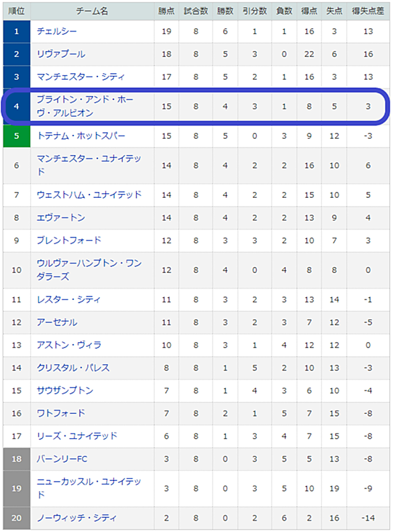This screenshot has width=393, height=532.
Task: Open the ワトフォード team link
Action: pyautogui.click(x=61, y=413)
